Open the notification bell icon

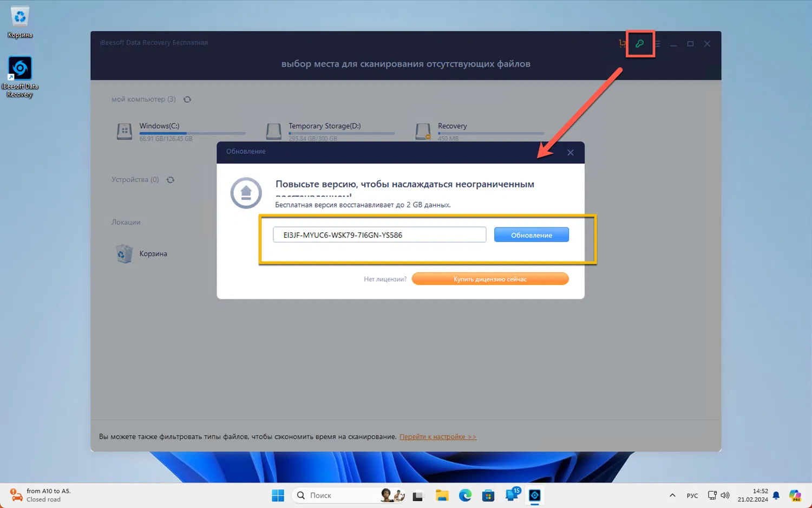click(x=776, y=496)
